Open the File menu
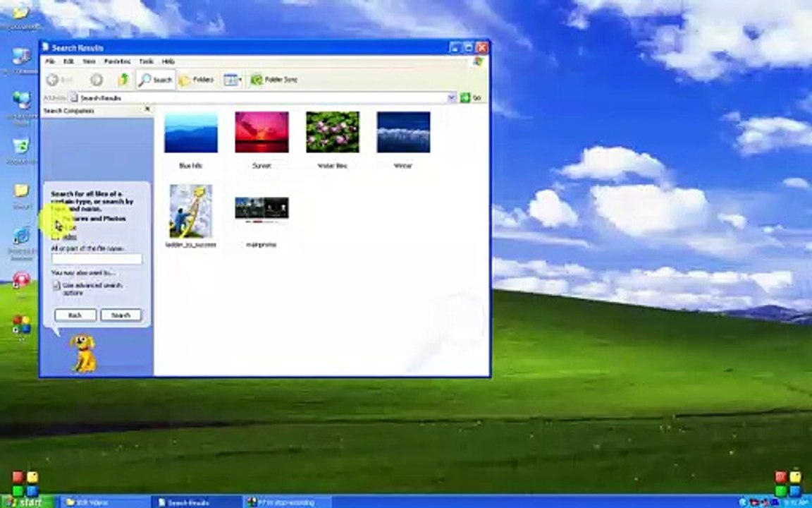The image size is (812, 508). 50,61
